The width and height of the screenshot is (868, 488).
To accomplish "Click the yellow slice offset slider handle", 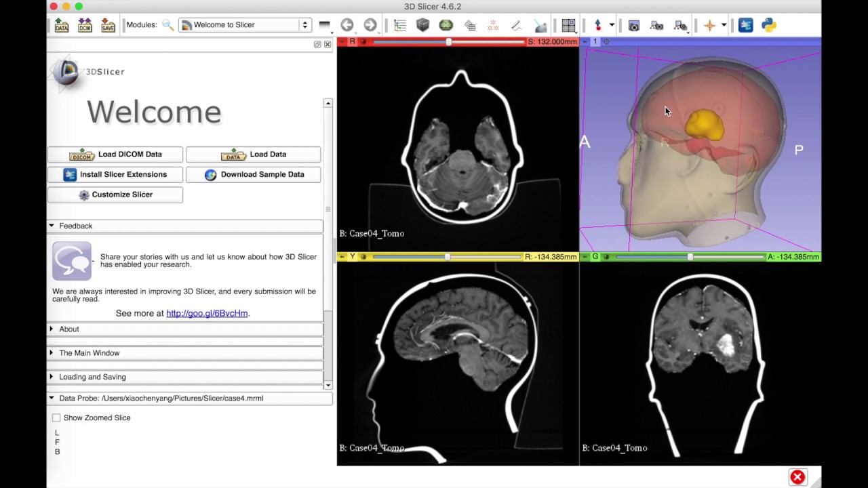I will click(448, 257).
